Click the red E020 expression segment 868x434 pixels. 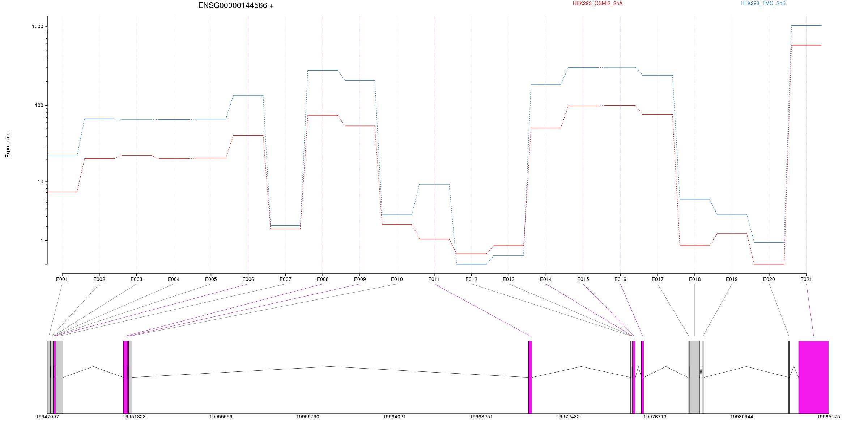pyautogui.click(x=769, y=264)
